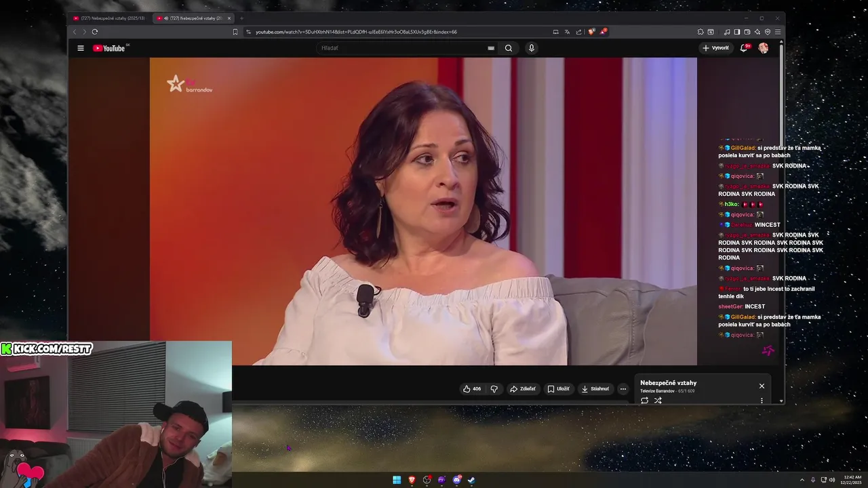Click h3ko's chat message with hearts

pyautogui.click(x=741, y=204)
